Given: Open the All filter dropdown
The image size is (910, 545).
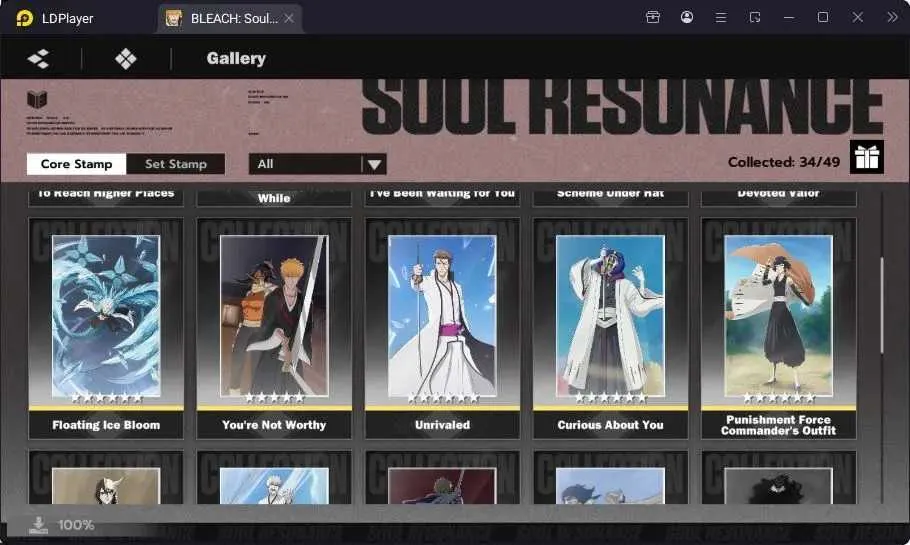Looking at the screenshot, I should (x=317, y=164).
